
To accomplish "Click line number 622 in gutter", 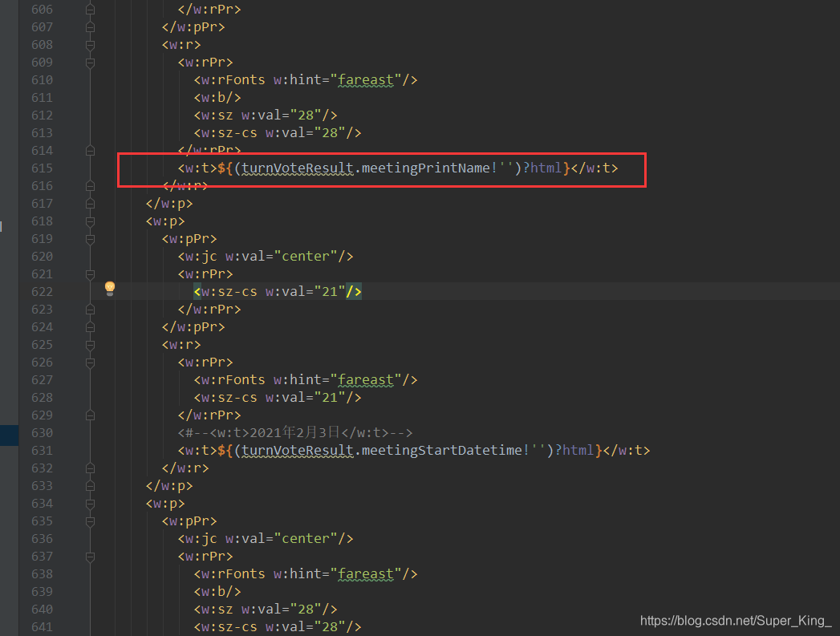I will pyautogui.click(x=43, y=292).
